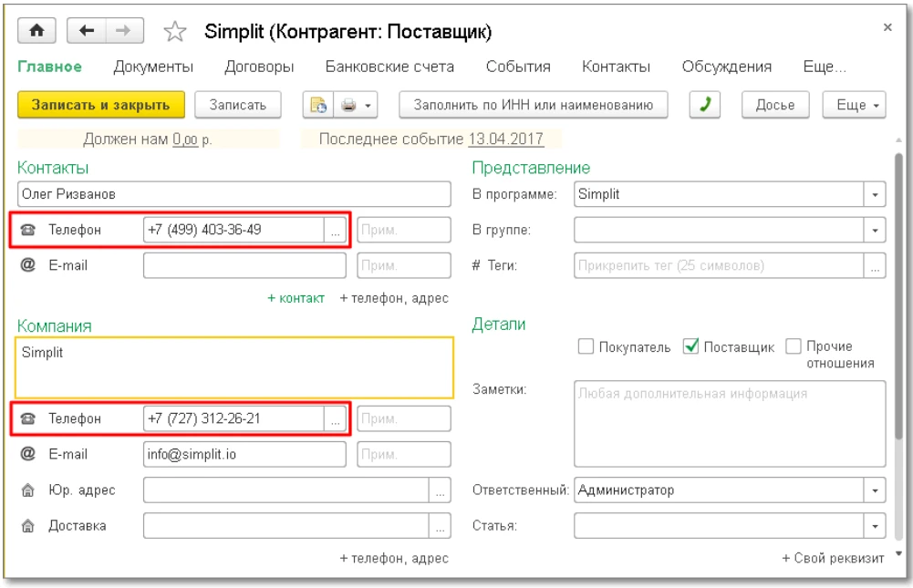913x588 pixels.
Task: Click the Home icon button
Action: point(37,31)
